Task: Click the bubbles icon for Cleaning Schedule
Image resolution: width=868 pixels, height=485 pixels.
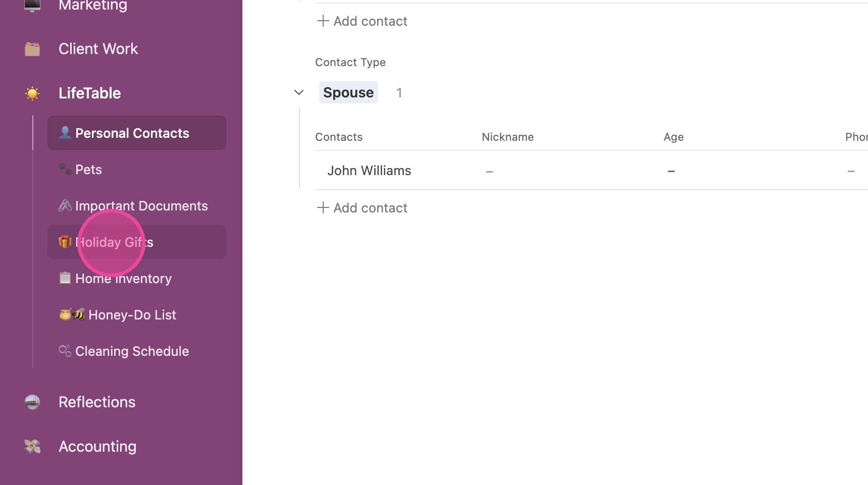Action: (x=65, y=351)
